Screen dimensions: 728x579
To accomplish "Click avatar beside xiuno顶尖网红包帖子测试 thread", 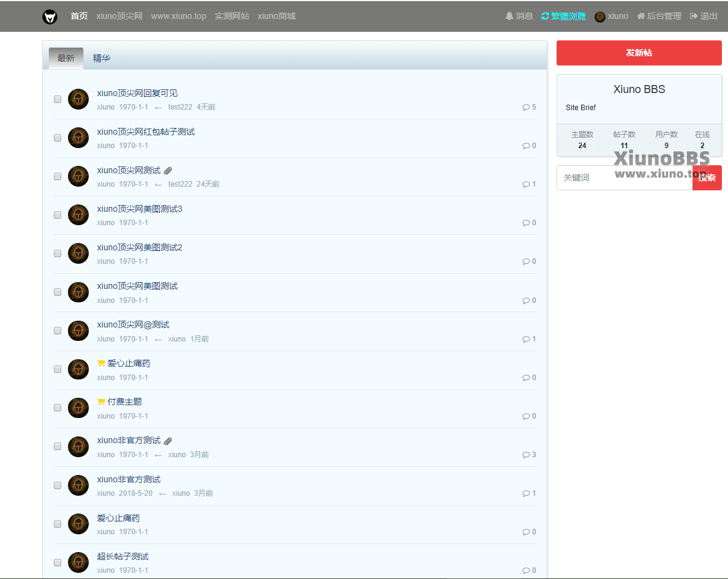I will 78,138.
